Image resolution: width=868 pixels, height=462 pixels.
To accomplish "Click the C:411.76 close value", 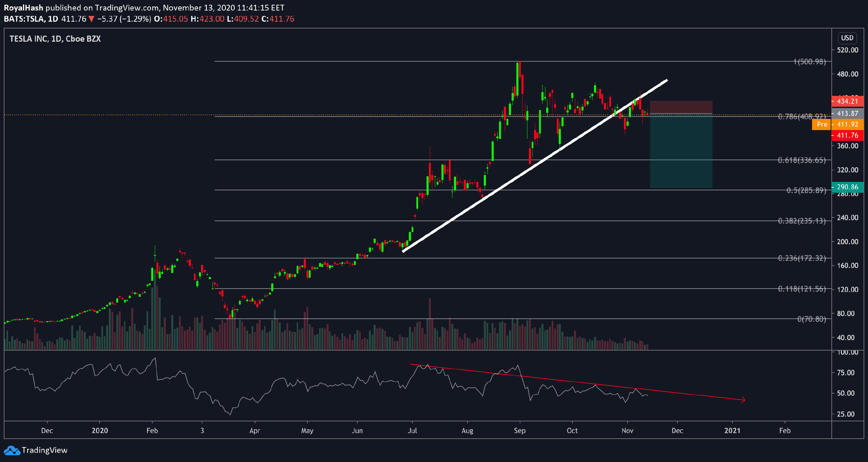I will (278, 19).
